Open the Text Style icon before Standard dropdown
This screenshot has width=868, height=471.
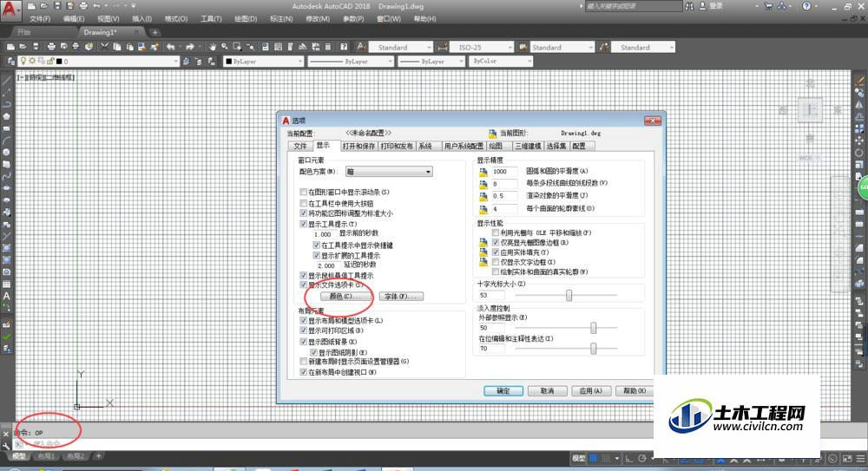pos(361,47)
